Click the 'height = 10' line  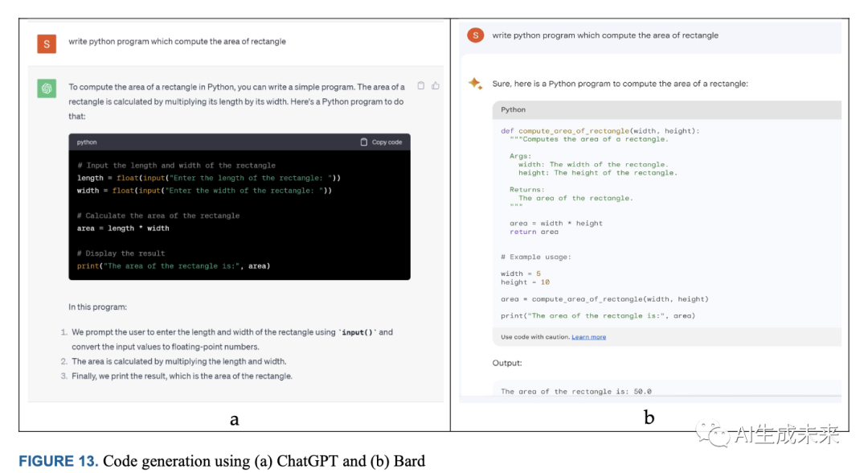coord(525,282)
